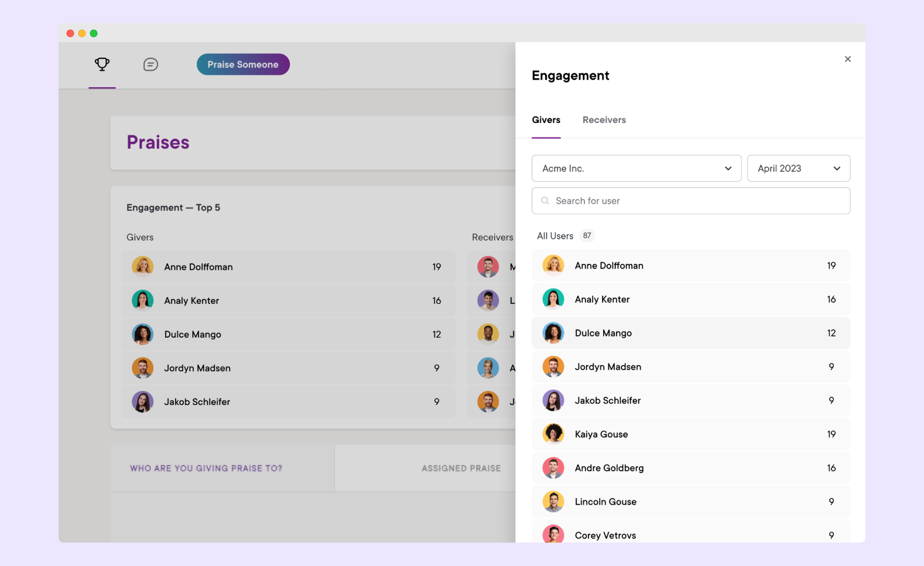Click Kaiya Gouse's avatar picture
The width and height of the screenshot is (924, 566).
553,434
